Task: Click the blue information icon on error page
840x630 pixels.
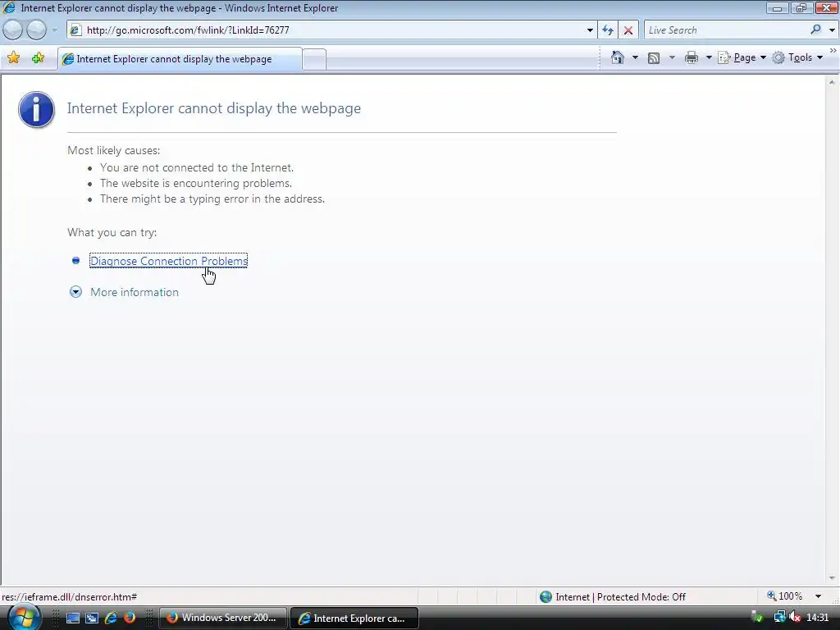Action: pyautogui.click(x=36, y=109)
